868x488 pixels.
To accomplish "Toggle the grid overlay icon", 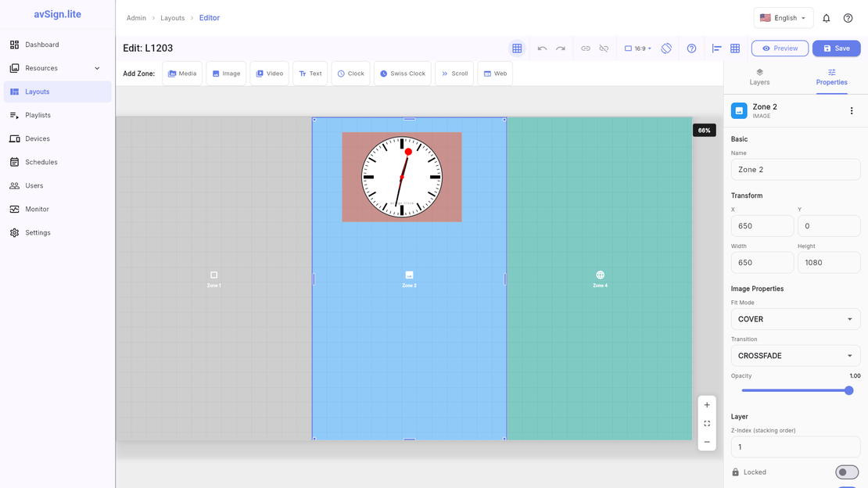I will point(517,48).
